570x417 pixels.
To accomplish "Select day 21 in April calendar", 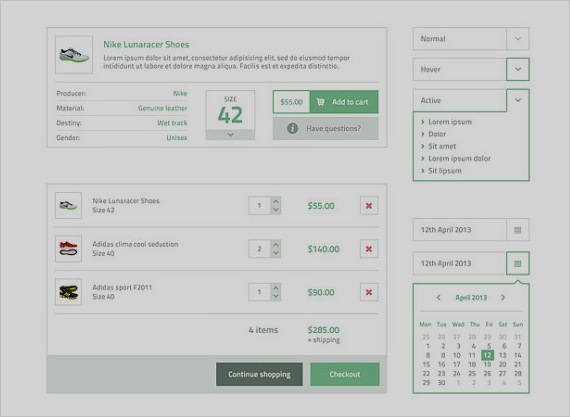I will (518, 364).
